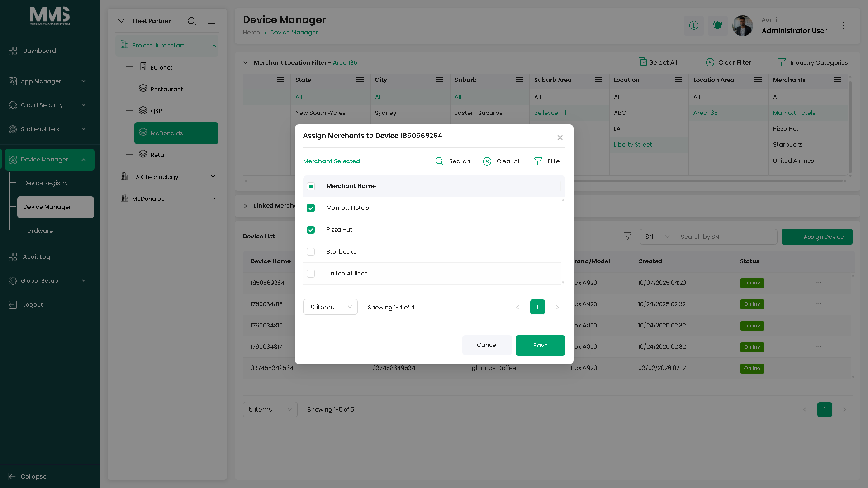The image size is (868, 488).
Task: Select Liberty Street in Location column
Action: coord(633,145)
